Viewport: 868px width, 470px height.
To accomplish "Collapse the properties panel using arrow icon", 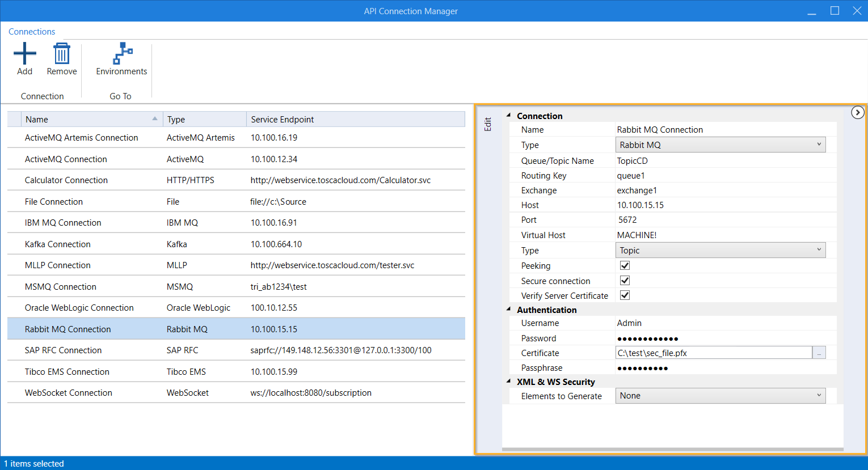I will 857,112.
